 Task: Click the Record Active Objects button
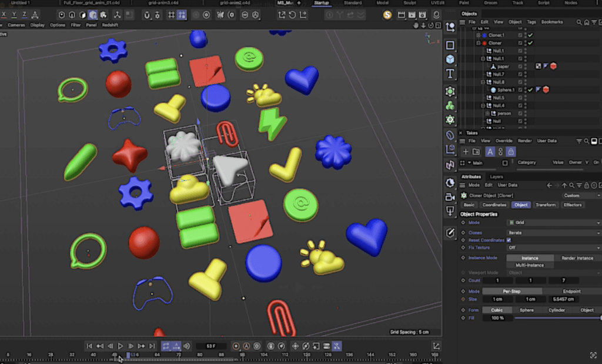point(236,346)
